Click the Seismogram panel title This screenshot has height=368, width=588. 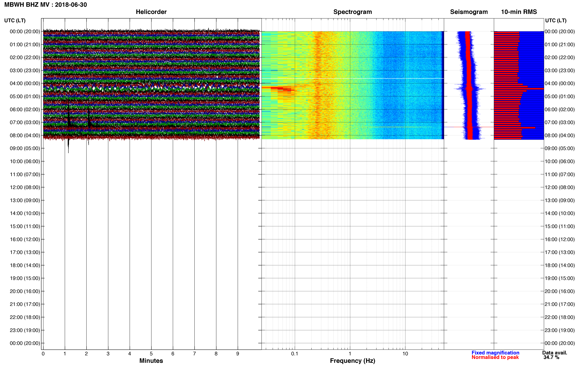(x=469, y=12)
